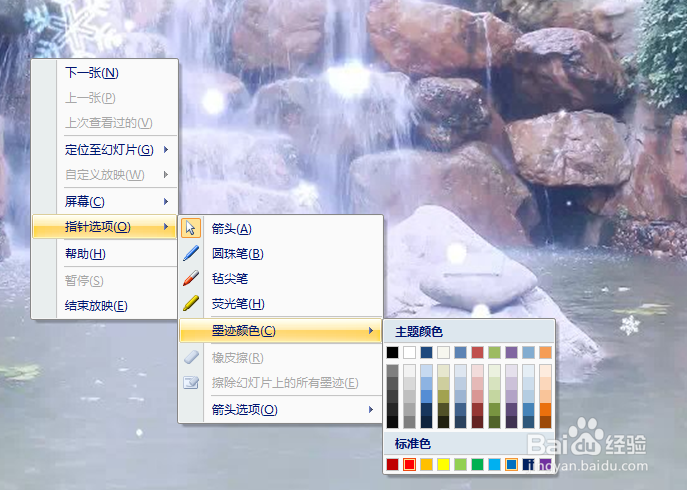This screenshot has width=687, height=490.
Task: Choose the 毡尖笔 felt tip pen icon
Action: (x=191, y=278)
